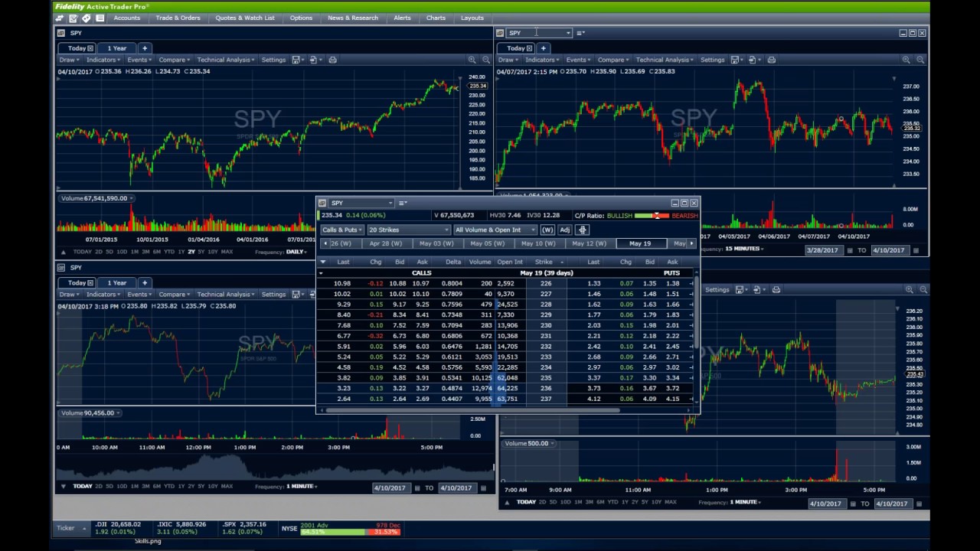Click the order ticket checklist icon in main toolbar
The height and width of the screenshot is (551, 980).
click(73, 18)
